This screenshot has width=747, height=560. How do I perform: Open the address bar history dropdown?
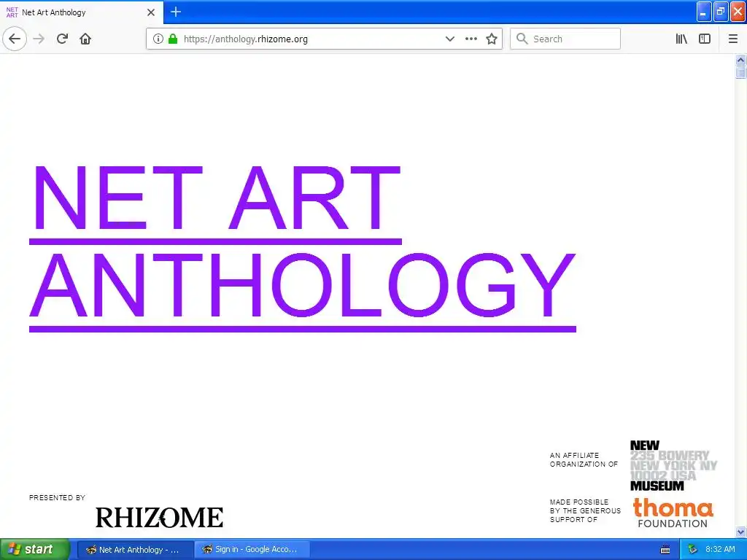(x=449, y=39)
